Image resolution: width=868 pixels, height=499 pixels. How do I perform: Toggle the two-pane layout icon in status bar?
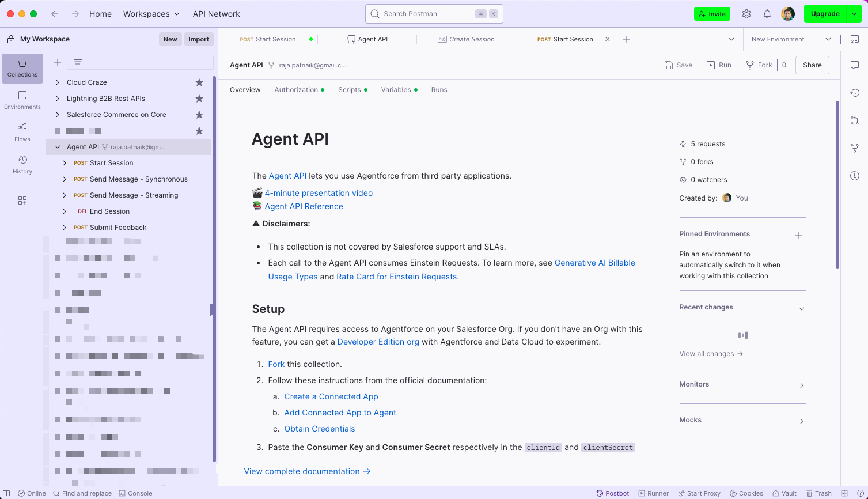(844, 493)
